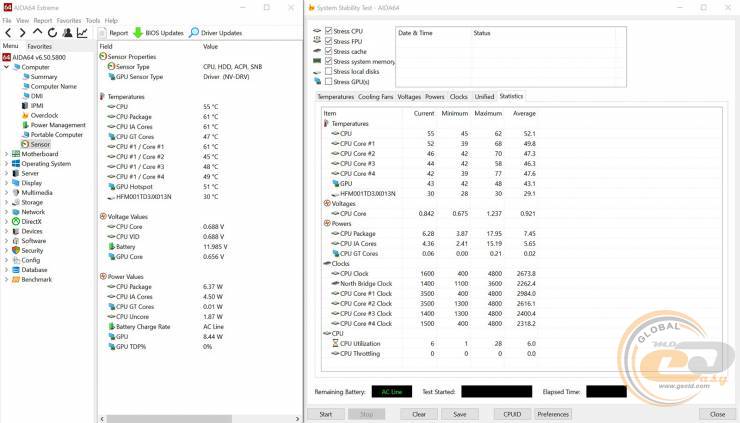Enable the Stress local disks checkbox

tap(328, 71)
